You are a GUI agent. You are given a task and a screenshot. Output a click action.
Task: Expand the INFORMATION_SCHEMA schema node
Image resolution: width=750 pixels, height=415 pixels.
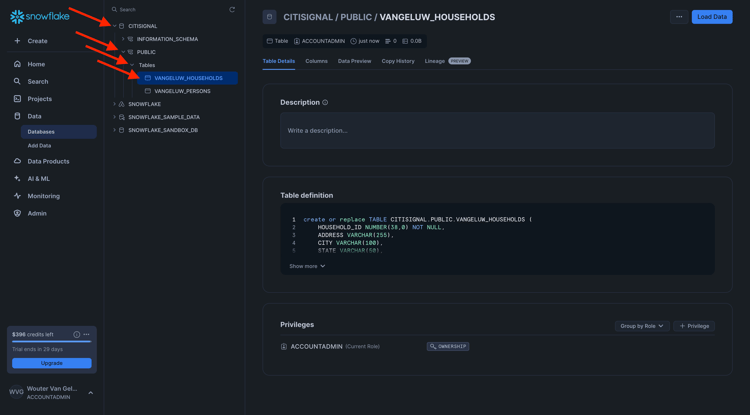point(123,39)
